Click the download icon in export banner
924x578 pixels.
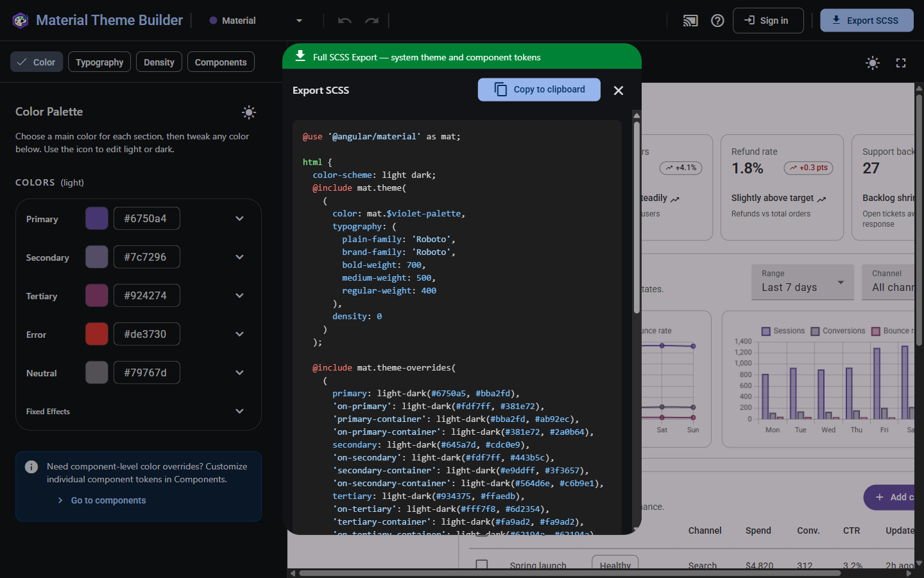click(x=300, y=56)
